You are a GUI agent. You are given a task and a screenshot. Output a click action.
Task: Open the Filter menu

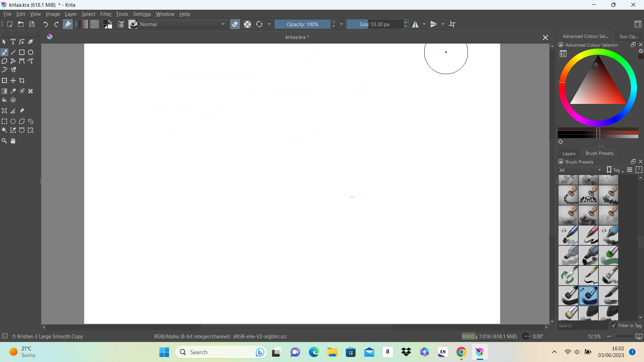click(106, 14)
